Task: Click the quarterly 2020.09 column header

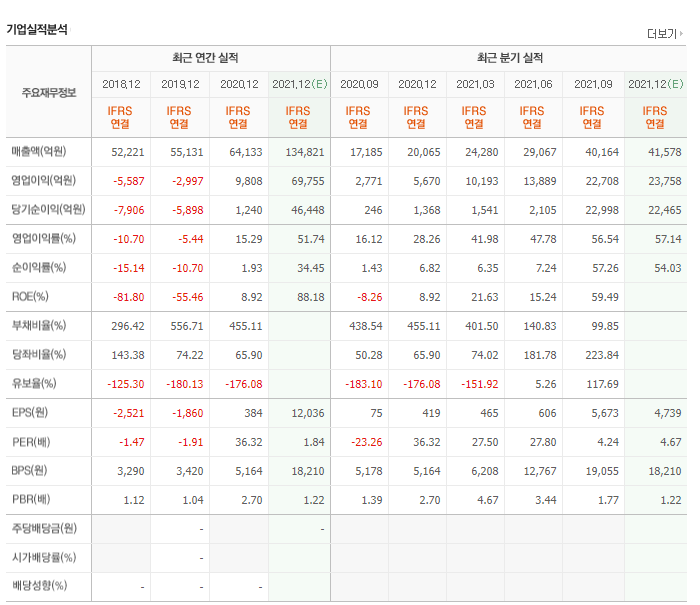Action: (x=359, y=84)
